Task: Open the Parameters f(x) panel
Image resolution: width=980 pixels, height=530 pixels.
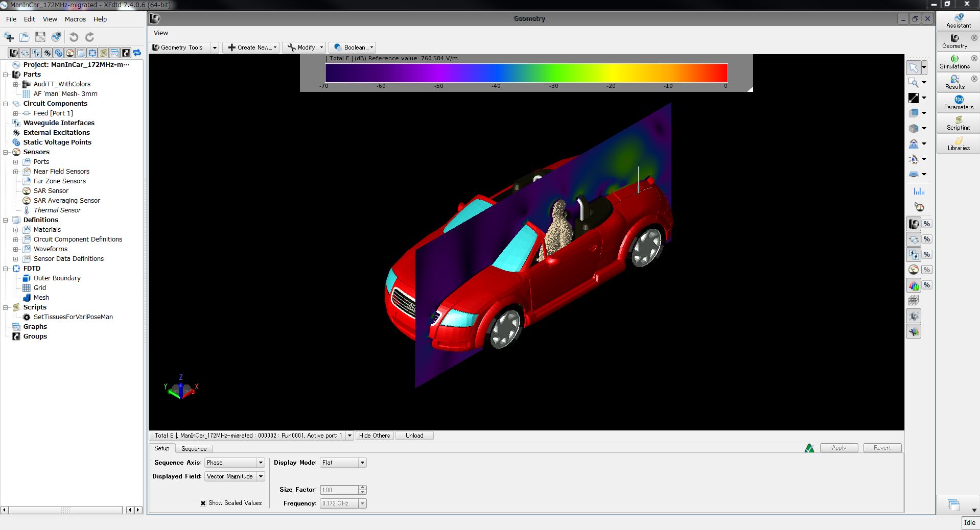Action: pos(959,102)
